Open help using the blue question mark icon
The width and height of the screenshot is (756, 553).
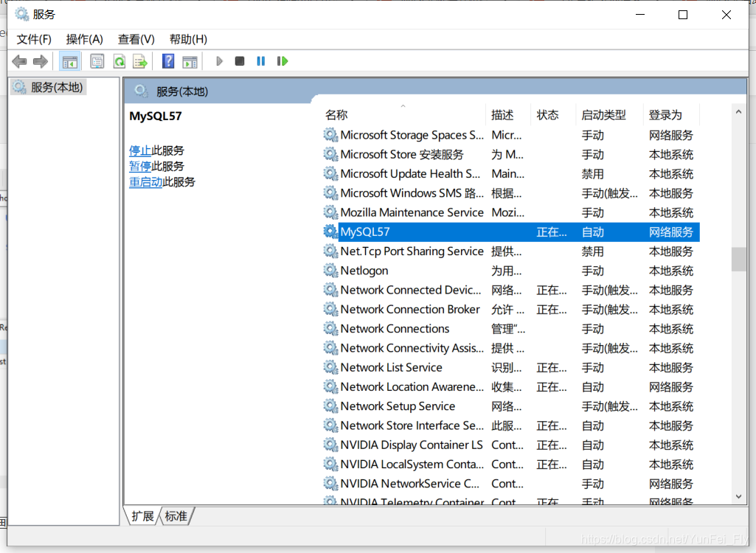(167, 60)
